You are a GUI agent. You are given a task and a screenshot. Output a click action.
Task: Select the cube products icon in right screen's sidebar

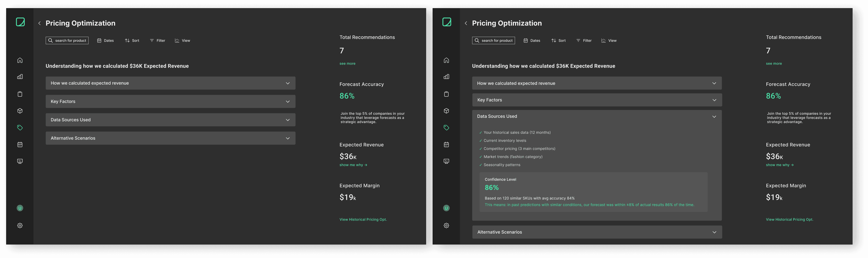[x=446, y=111]
